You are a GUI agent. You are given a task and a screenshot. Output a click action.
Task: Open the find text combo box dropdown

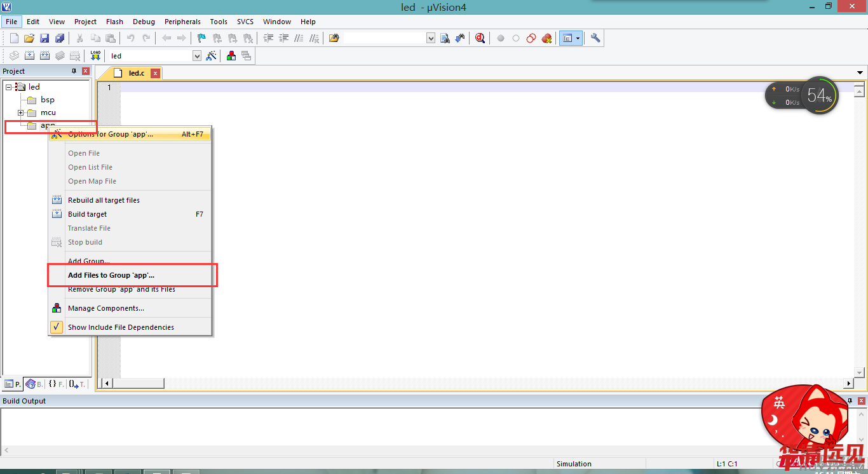430,38
